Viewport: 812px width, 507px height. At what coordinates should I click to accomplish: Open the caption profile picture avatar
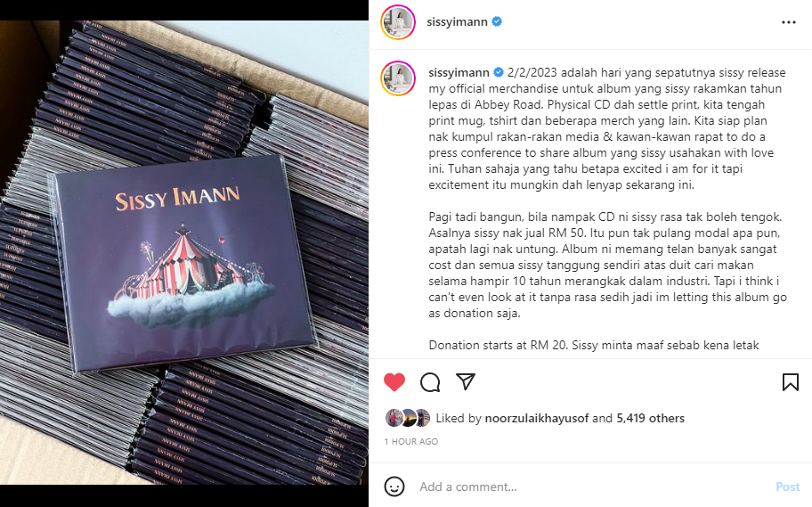pos(398,78)
